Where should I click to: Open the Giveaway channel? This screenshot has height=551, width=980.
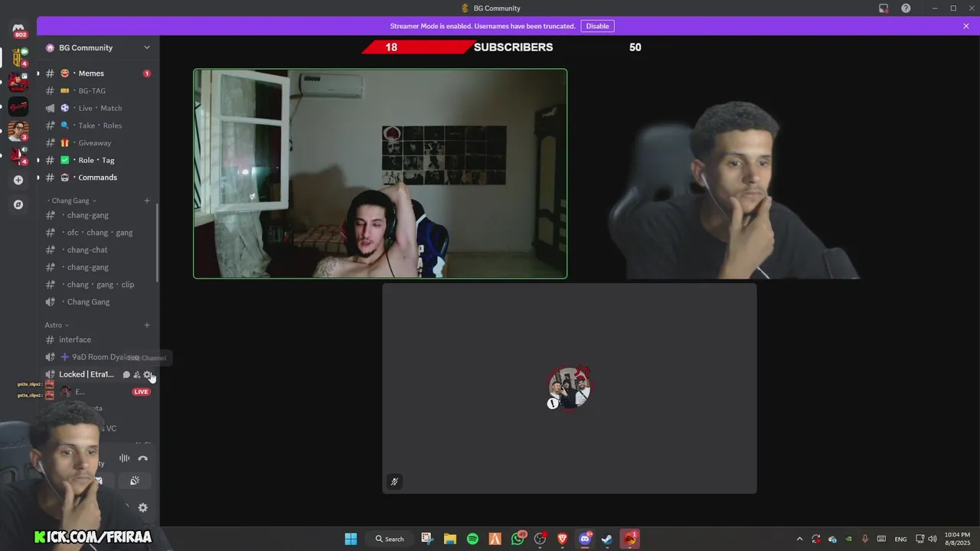point(98,143)
